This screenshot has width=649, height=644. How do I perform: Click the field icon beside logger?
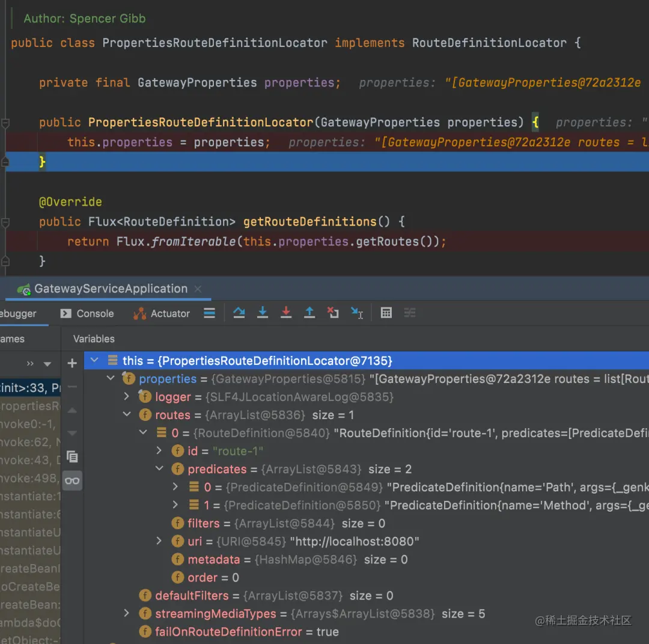(x=145, y=397)
